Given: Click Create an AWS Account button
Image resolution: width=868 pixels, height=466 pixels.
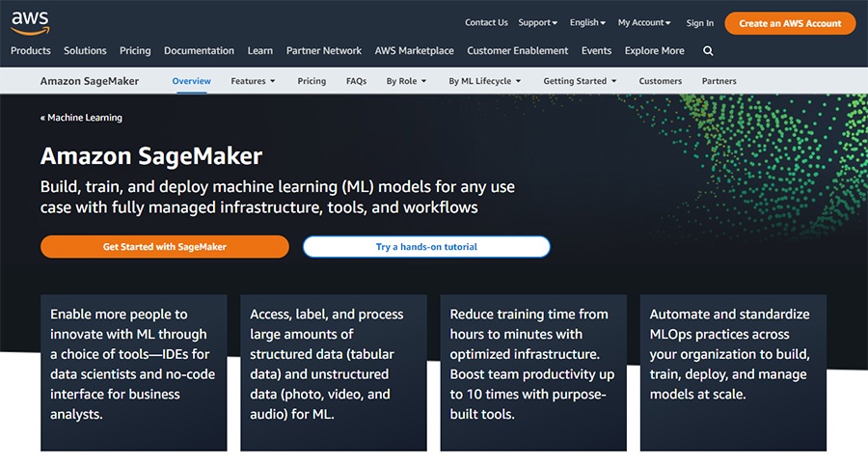Looking at the screenshot, I should point(790,23).
